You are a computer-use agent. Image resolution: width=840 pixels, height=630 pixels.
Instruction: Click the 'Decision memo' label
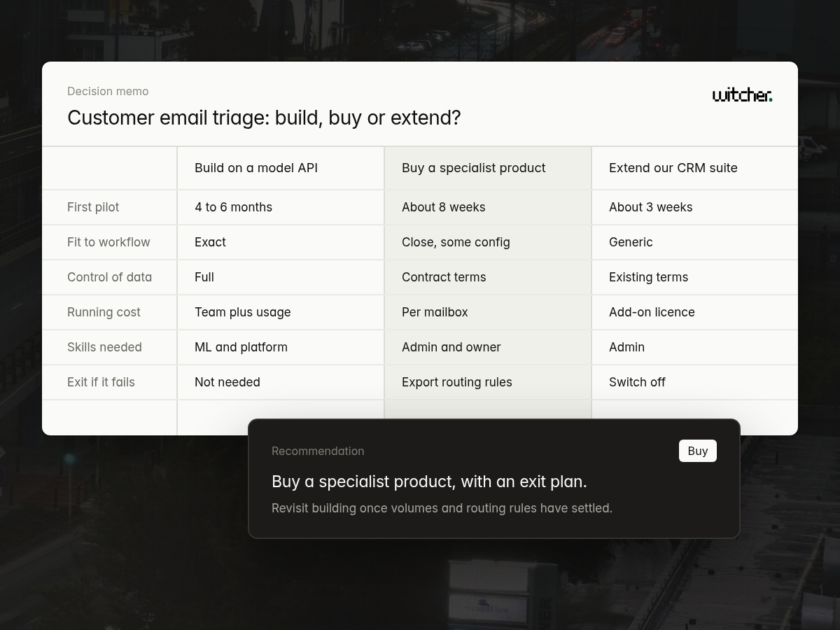[108, 91]
